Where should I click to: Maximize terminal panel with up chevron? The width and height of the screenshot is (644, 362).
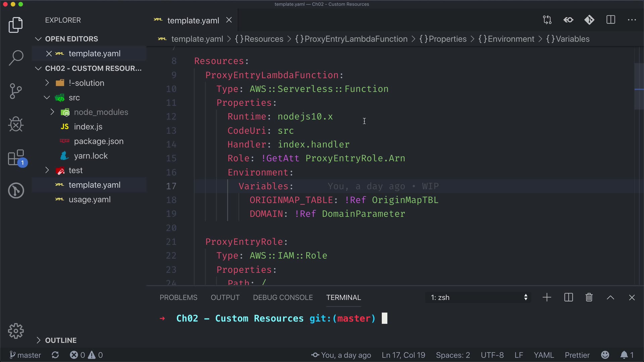610,298
